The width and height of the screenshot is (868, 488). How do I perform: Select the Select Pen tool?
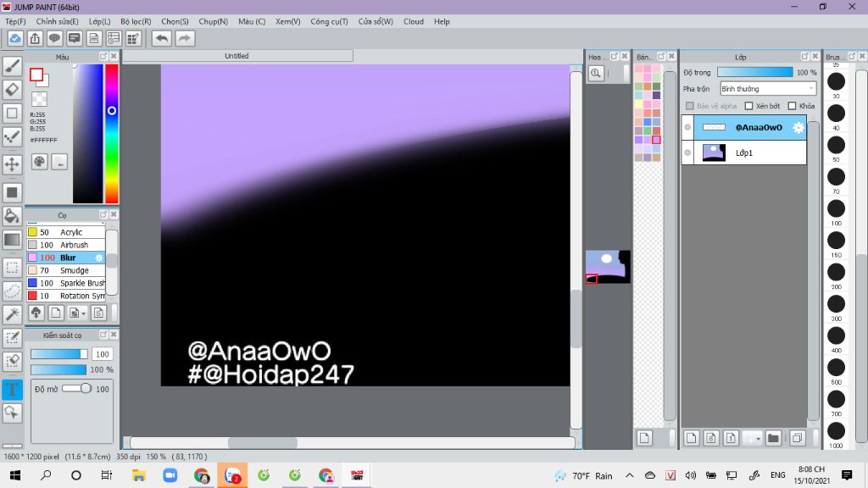(12, 338)
